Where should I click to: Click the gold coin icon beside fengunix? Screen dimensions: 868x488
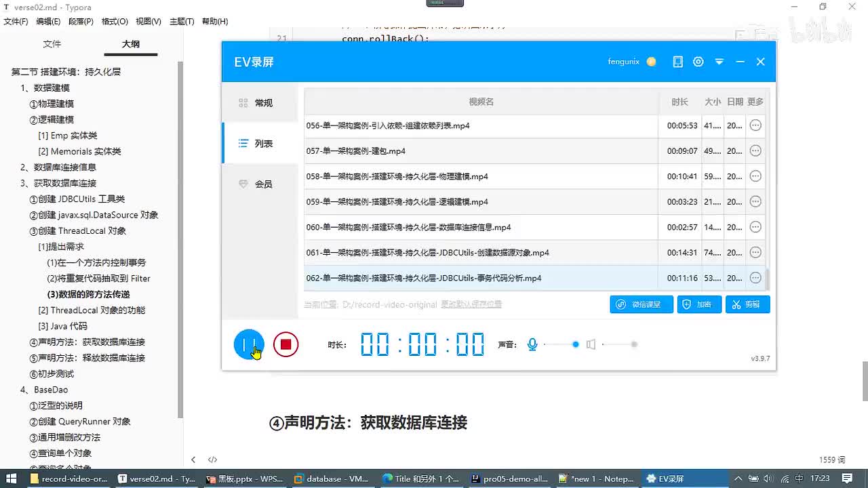pyautogui.click(x=651, y=62)
